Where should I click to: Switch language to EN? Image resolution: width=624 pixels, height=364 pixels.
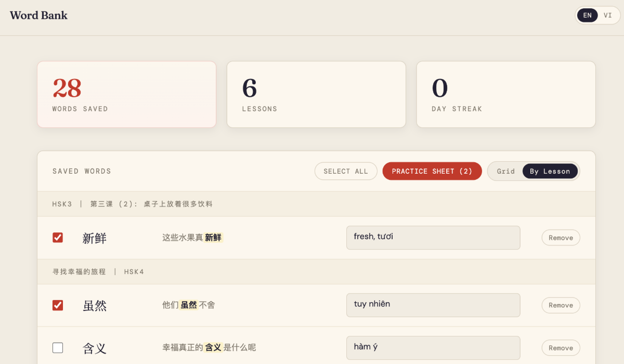tap(587, 15)
